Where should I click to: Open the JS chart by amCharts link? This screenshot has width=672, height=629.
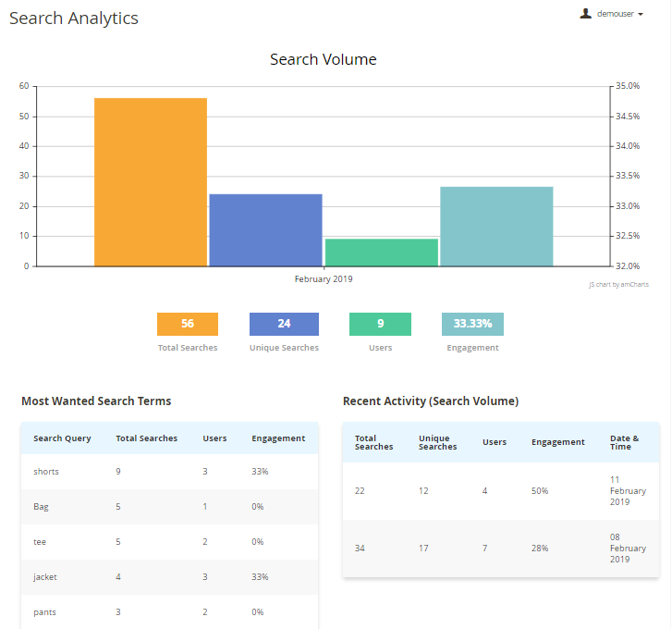[x=618, y=285]
